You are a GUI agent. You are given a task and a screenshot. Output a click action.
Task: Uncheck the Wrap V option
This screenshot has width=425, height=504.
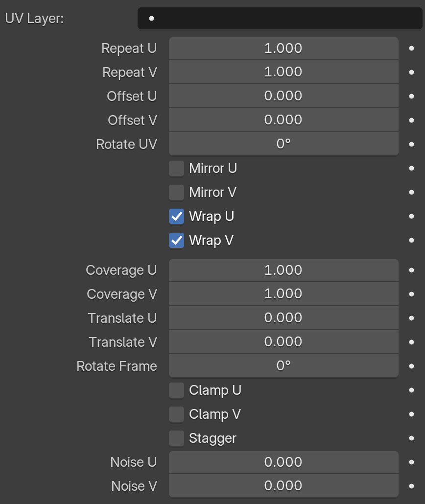176,240
